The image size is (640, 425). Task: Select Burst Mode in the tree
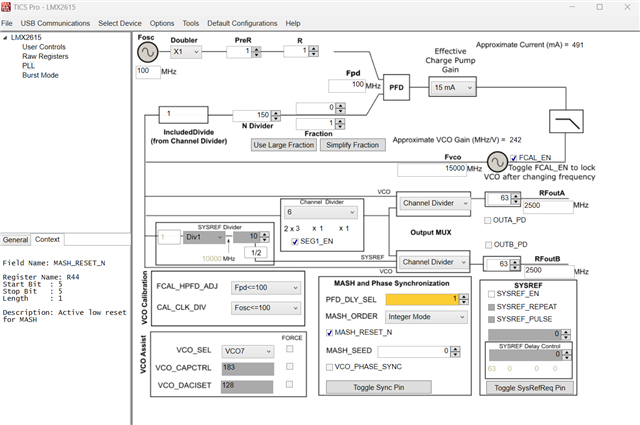click(40, 75)
